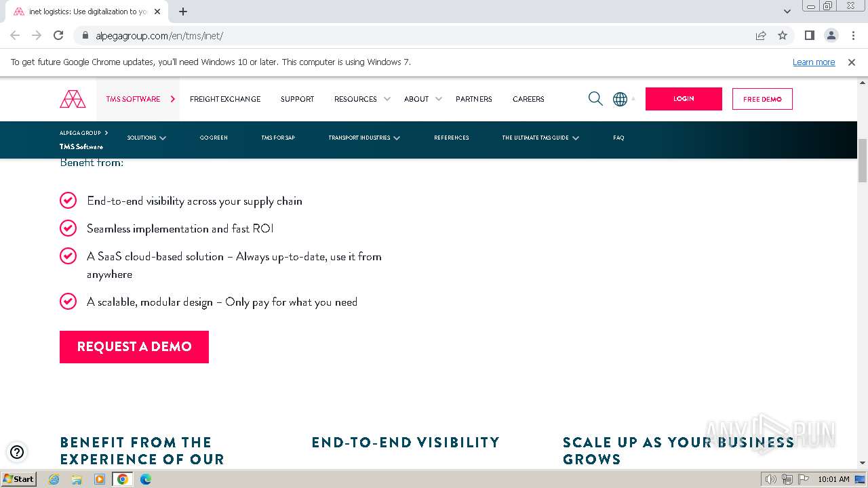Click the tab search dropdown arrow
The height and width of the screenshot is (488, 868).
pos(787,12)
